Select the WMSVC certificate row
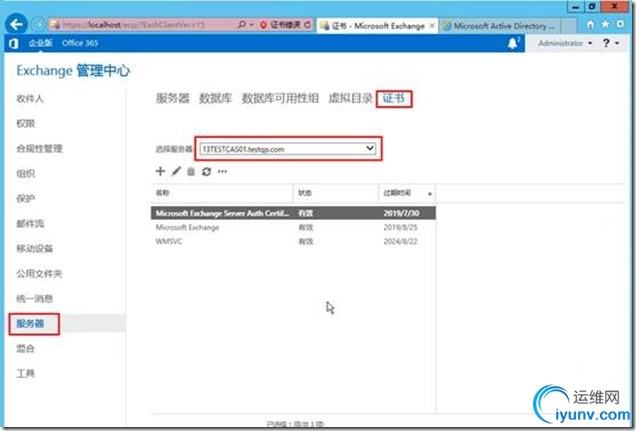Viewport: 636px width, 431px height. (293, 241)
